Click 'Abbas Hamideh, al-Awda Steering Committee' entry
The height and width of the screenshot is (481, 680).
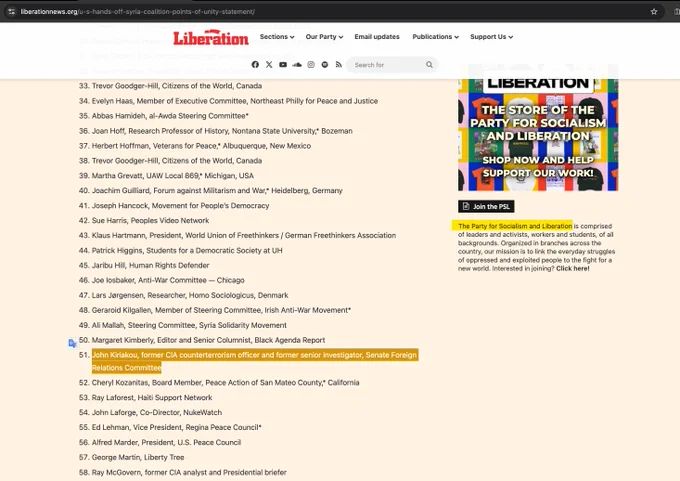click(170, 116)
